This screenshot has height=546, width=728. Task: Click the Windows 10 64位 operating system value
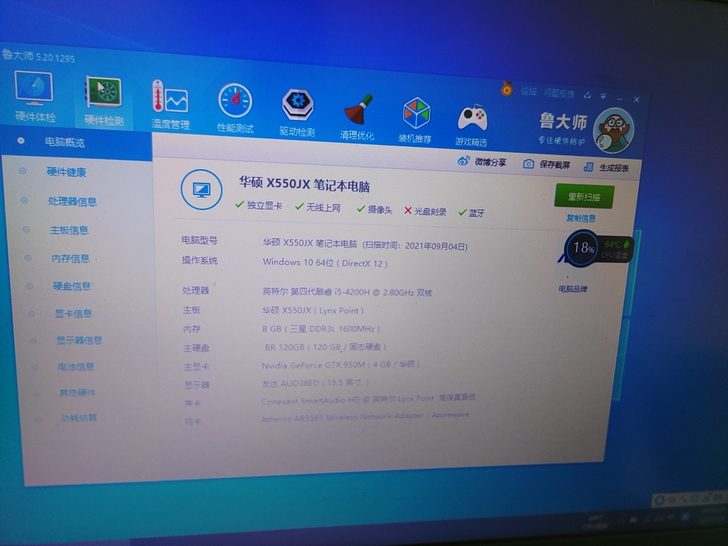325,262
